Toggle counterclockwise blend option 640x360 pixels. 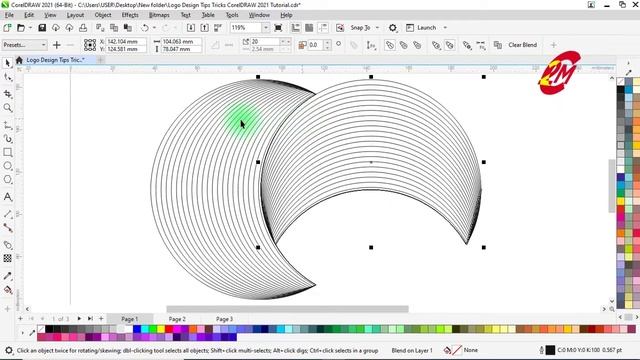click(x=417, y=45)
